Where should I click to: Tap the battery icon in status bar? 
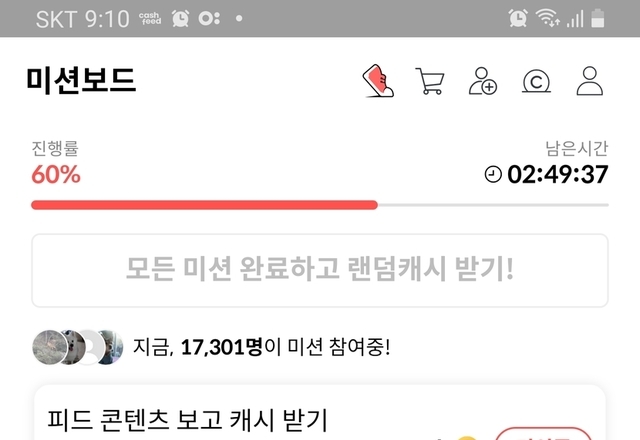[x=598, y=18]
